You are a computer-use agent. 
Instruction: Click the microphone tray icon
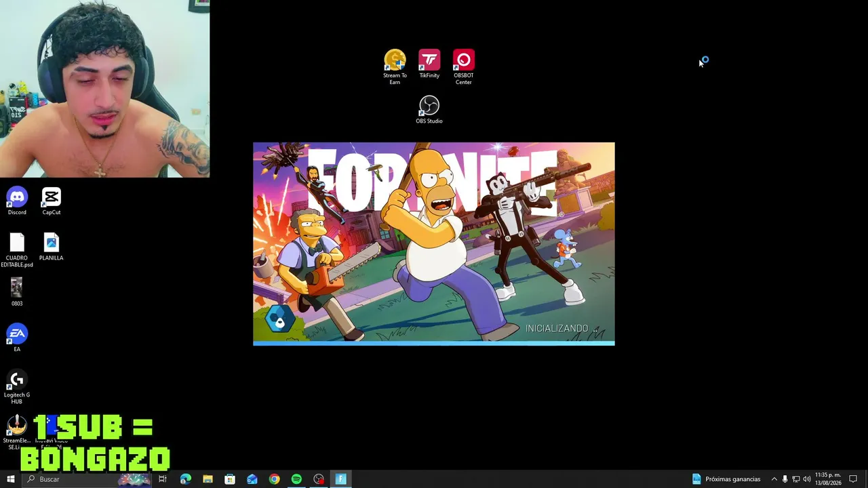[785, 479]
